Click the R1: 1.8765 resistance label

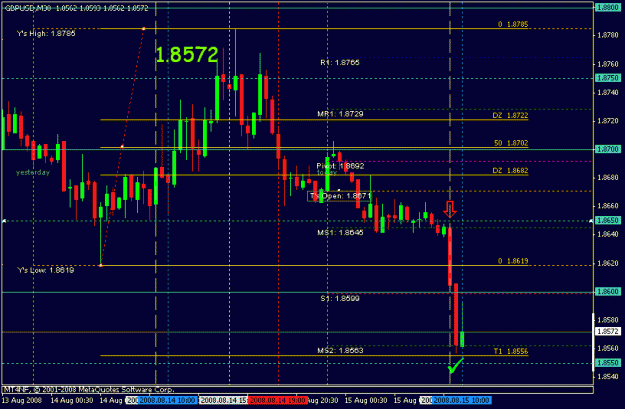pyautogui.click(x=340, y=63)
